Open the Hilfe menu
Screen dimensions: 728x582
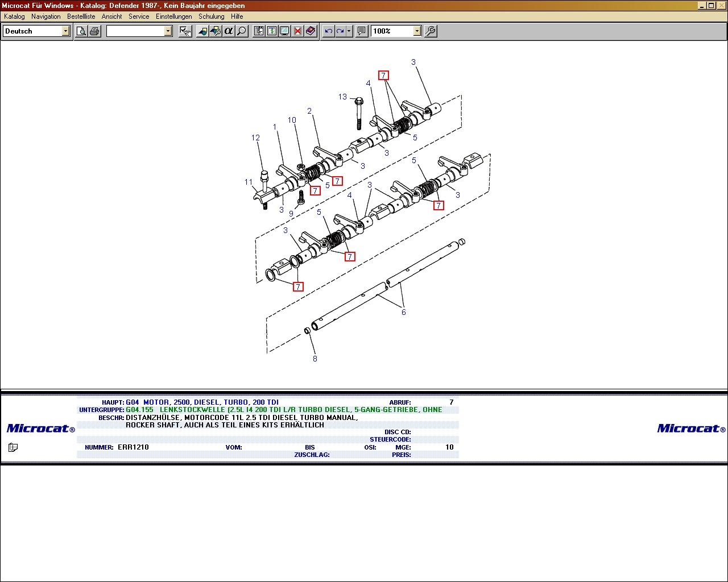(x=237, y=16)
